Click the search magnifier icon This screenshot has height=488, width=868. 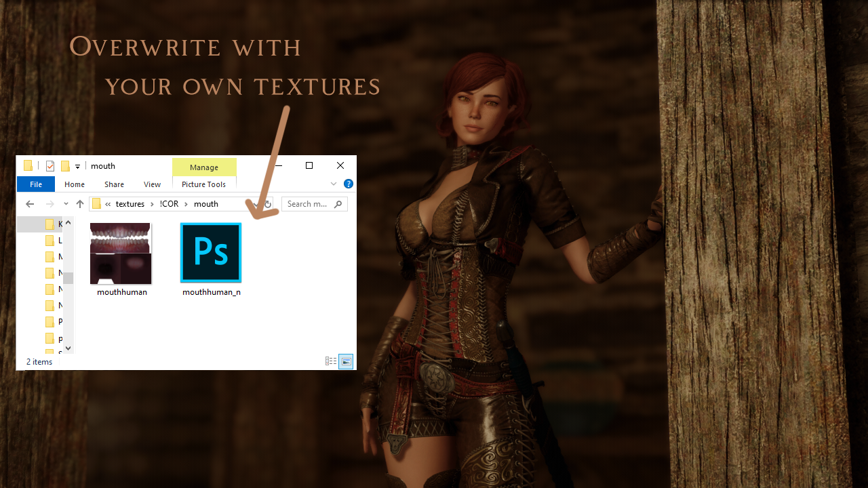338,204
